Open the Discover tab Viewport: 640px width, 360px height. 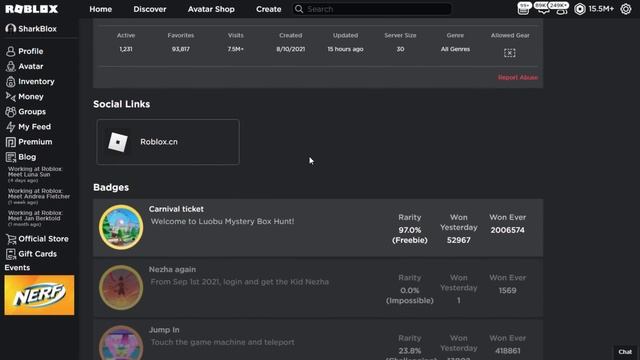(150, 9)
